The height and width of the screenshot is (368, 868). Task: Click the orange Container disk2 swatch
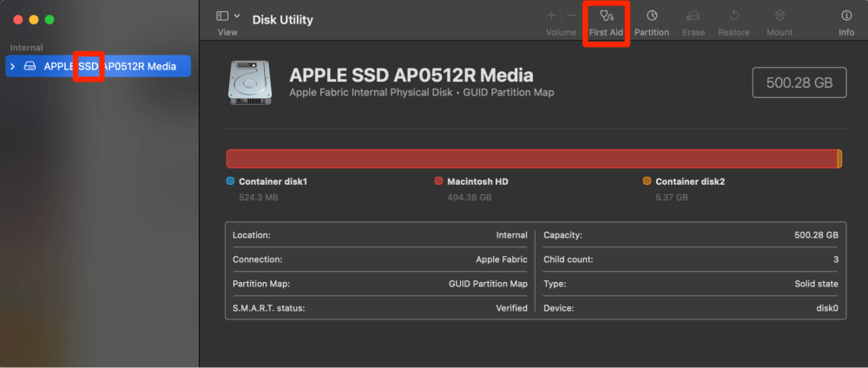[647, 181]
